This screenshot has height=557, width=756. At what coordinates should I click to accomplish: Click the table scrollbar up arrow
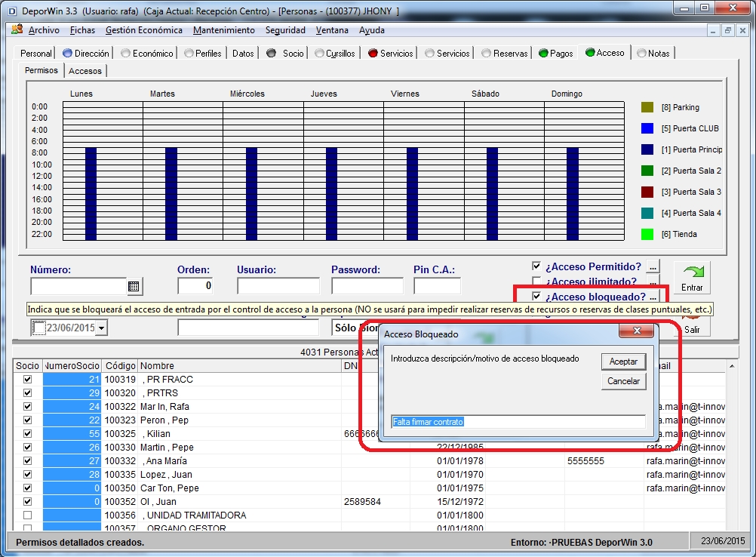(732, 366)
